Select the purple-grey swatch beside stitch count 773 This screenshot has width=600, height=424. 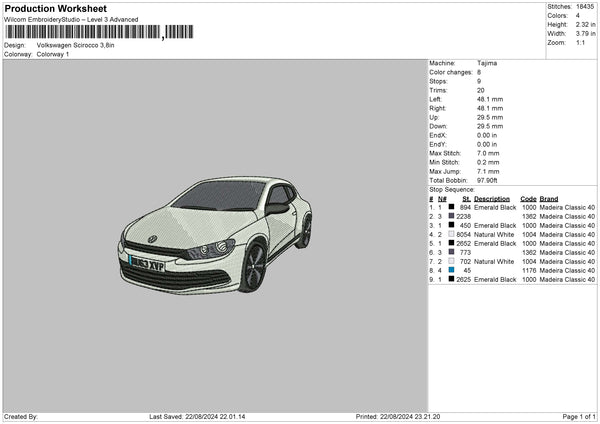click(452, 252)
